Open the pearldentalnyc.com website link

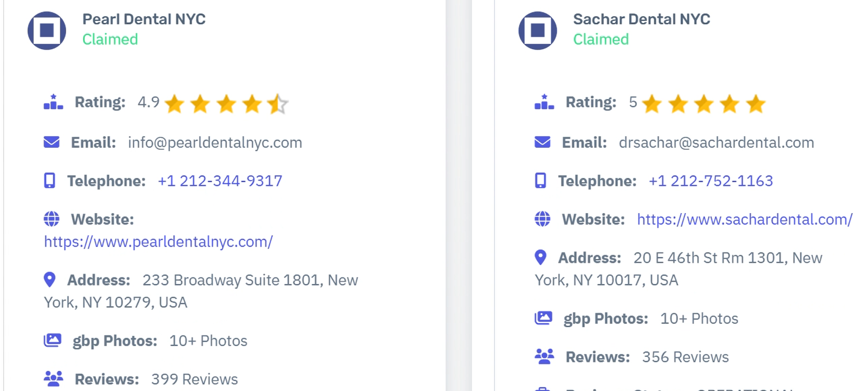[158, 242]
